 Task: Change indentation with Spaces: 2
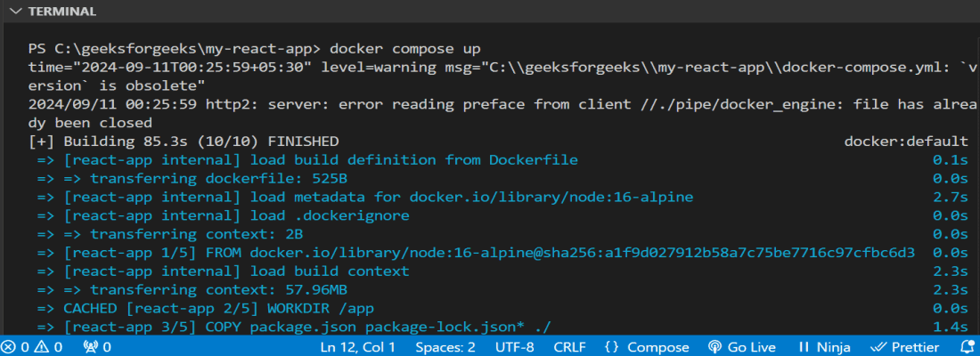[445, 347]
